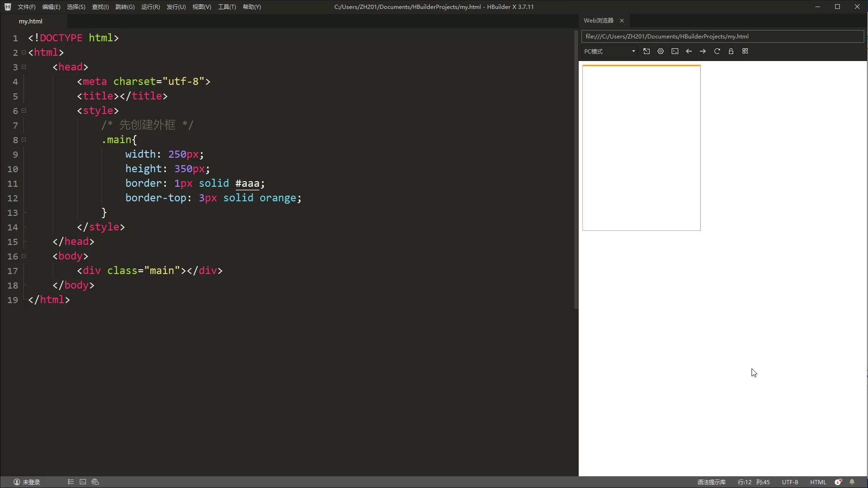
Task: Change the HTML language mode
Action: [x=818, y=482]
